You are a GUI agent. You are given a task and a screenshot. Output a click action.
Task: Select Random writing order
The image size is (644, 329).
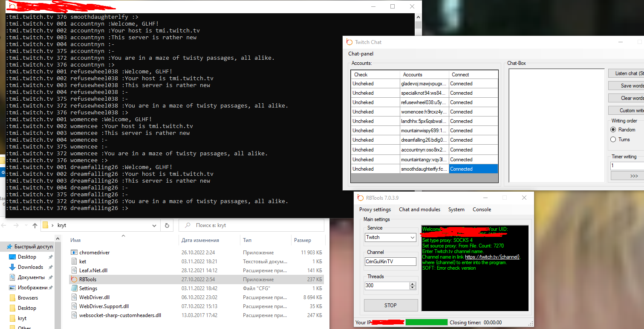(x=613, y=130)
